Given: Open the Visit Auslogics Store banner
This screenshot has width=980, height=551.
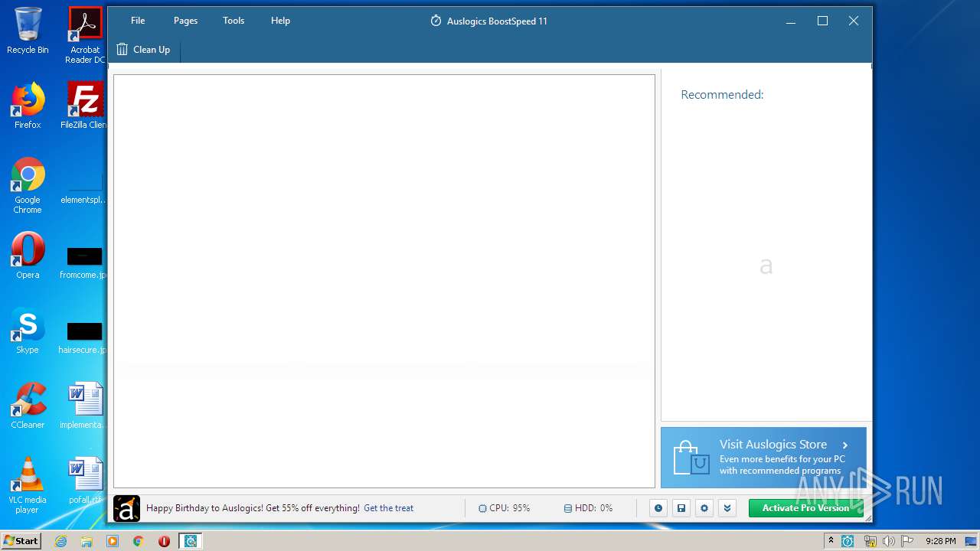Looking at the screenshot, I should [x=763, y=458].
